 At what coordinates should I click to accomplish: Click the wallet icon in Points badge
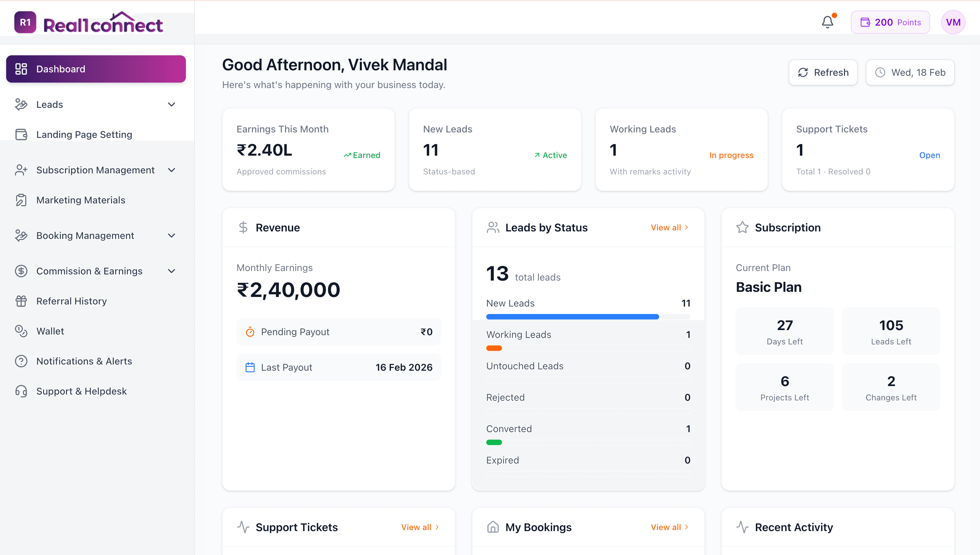pos(865,22)
